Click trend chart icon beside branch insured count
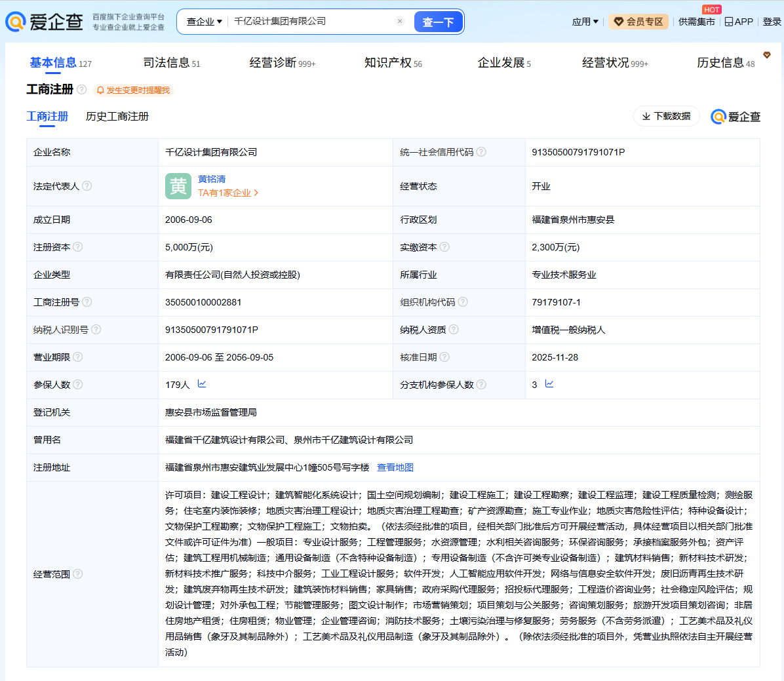 click(x=549, y=384)
